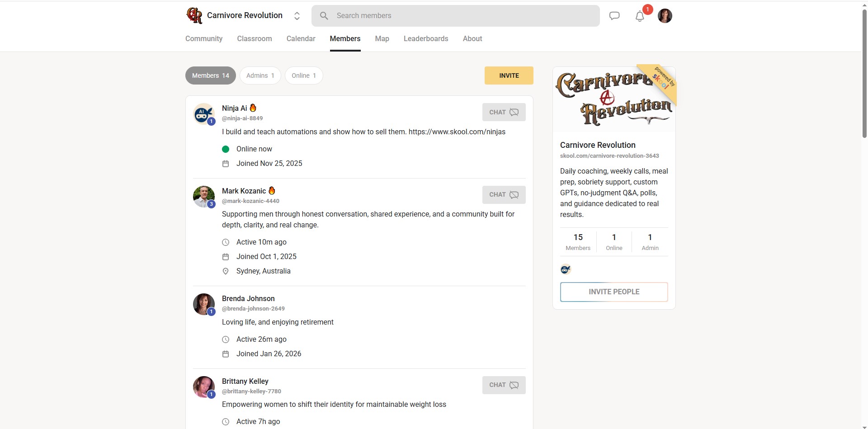The width and height of the screenshot is (868, 429).
Task: Open the user profile avatar in header
Action: [x=665, y=16]
